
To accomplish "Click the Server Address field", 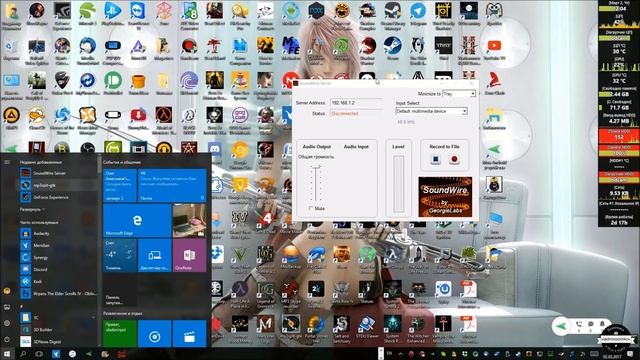I will [x=356, y=103].
